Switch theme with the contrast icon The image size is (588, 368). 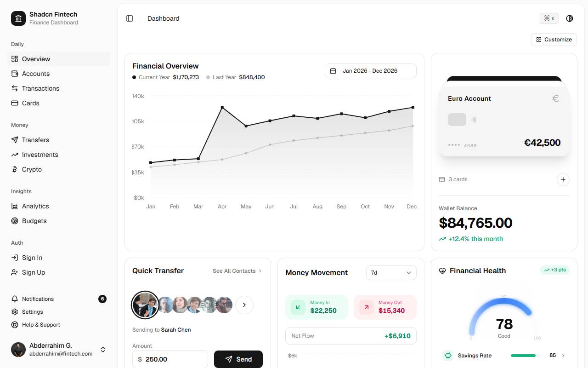click(570, 18)
